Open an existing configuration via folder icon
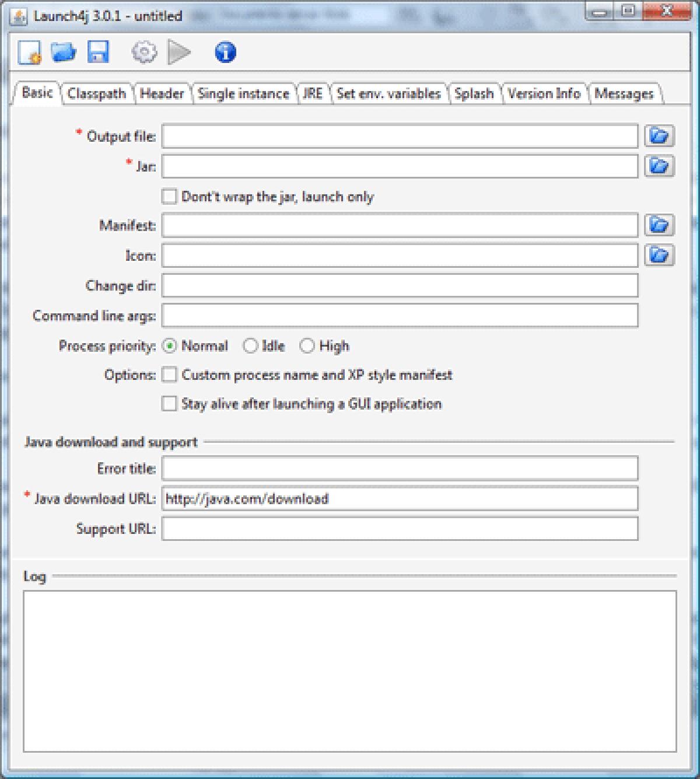The height and width of the screenshot is (779, 700). click(64, 52)
